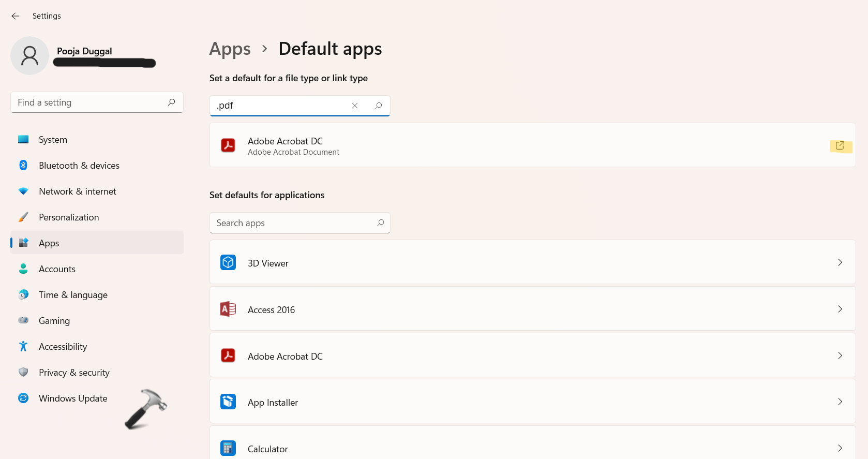Open System settings in sidebar

(53, 140)
